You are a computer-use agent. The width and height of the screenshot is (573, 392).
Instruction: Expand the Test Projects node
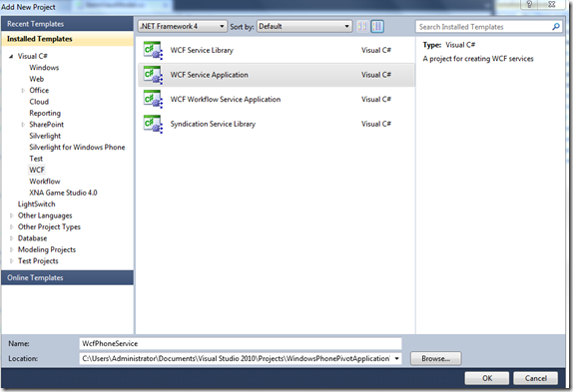(11, 261)
